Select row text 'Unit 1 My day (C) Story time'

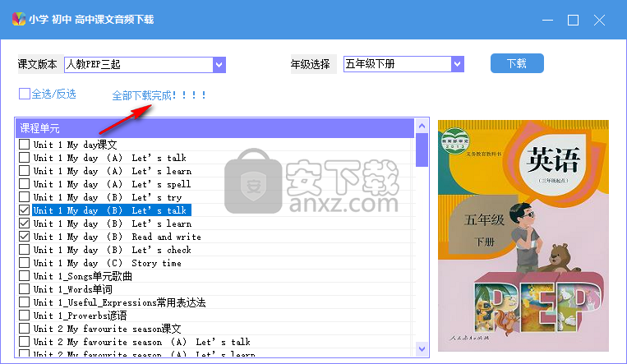(x=107, y=263)
